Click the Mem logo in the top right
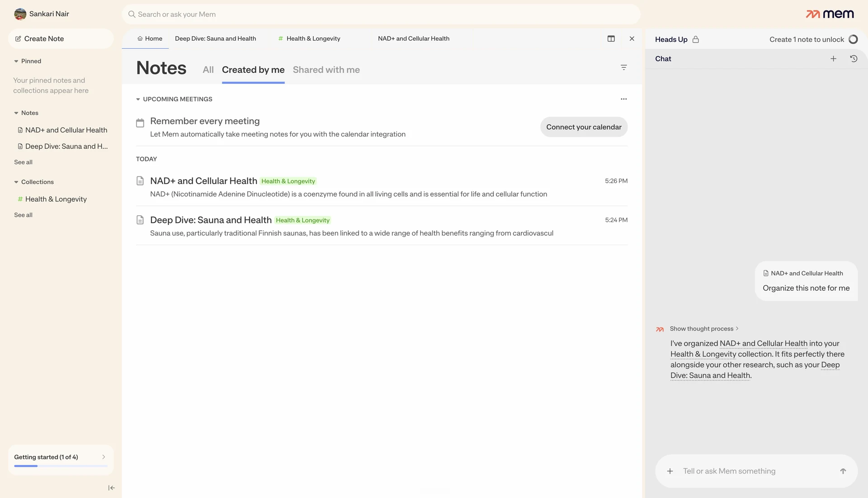Image resolution: width=868 pixels, height=498 pixels. [x=830, y=14]
